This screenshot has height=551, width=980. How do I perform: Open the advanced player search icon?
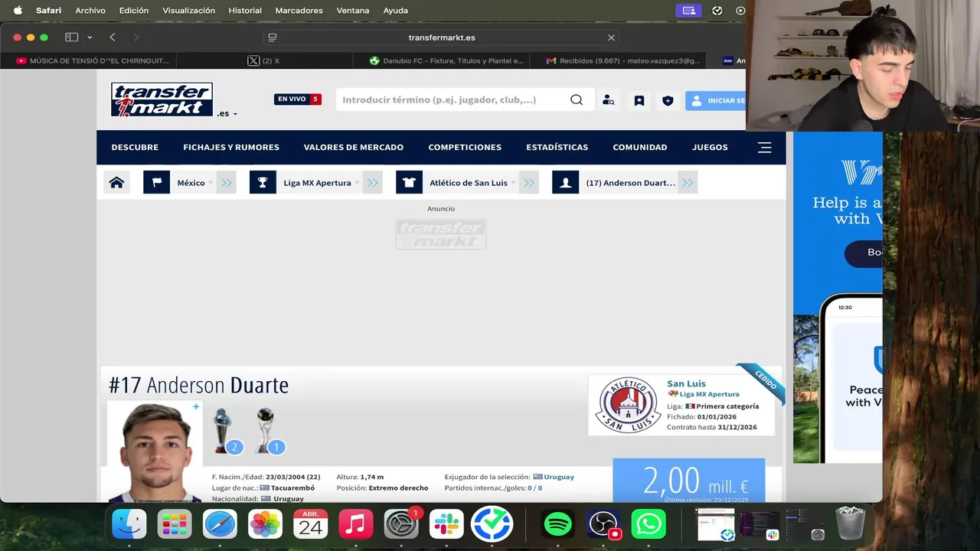coord(609,100)
